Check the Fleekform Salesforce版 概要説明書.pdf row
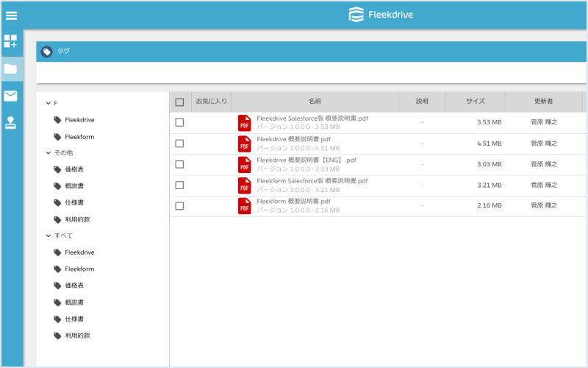 (x=179, y=185)
